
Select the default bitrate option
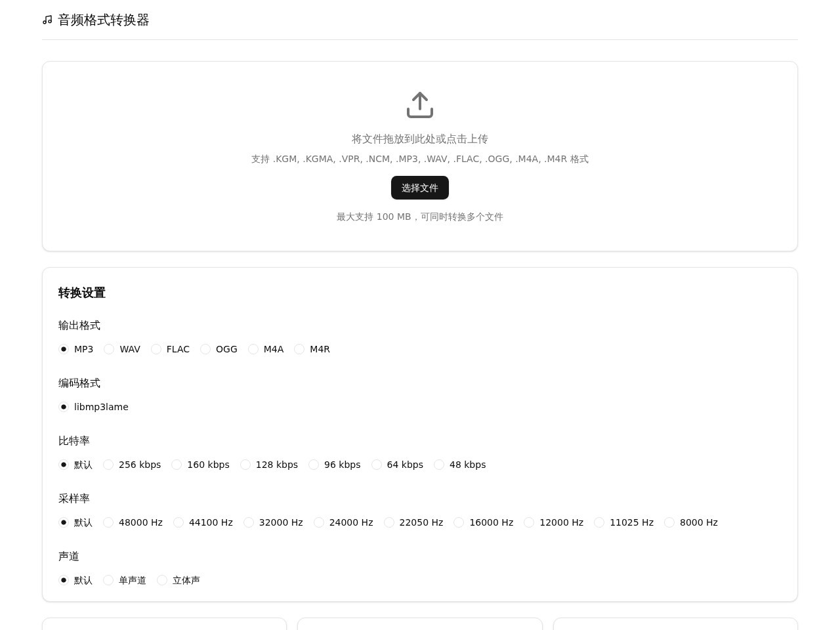(64, 465)
